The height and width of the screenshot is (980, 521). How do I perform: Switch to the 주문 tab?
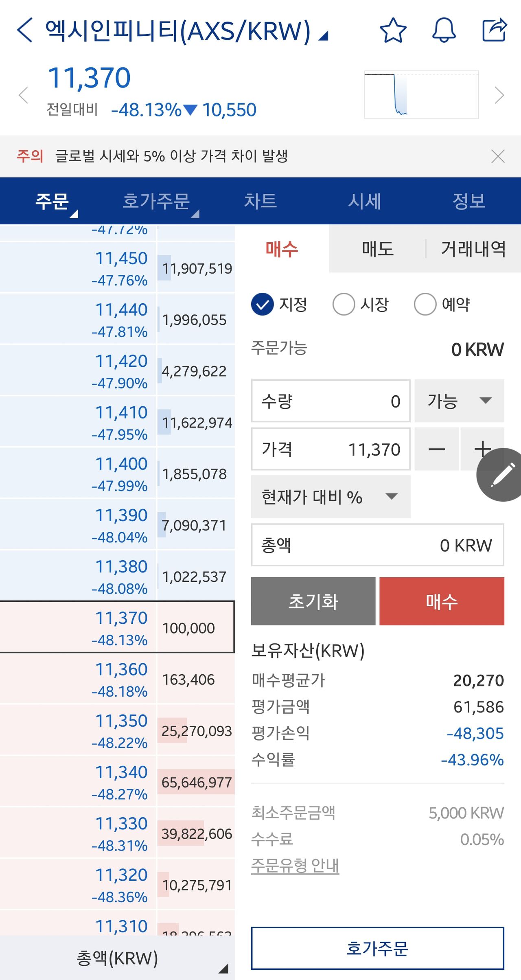(52, 201)
